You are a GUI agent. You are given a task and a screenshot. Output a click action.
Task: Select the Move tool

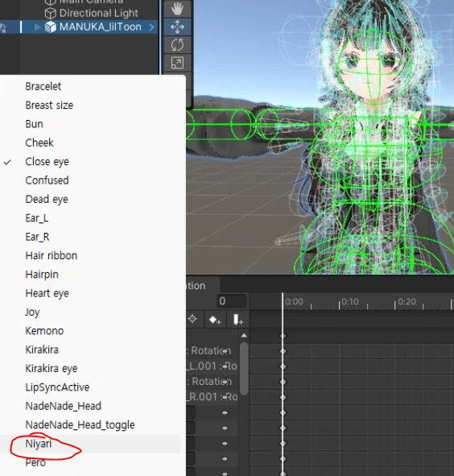[x=177, y=27]
